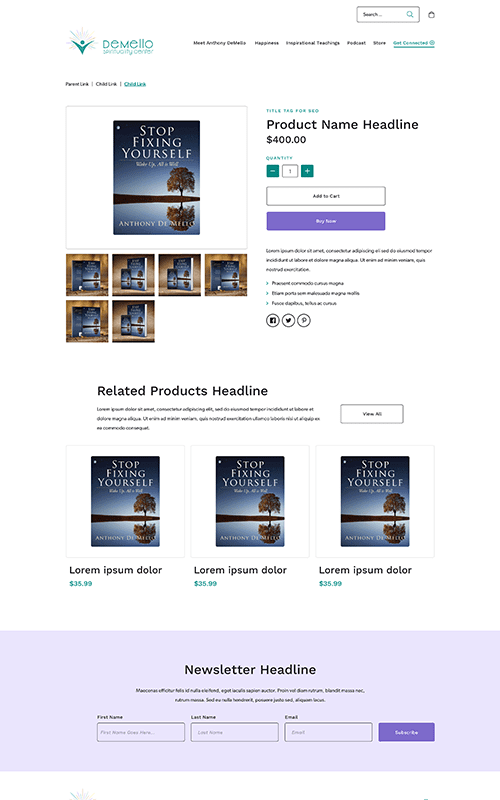500x800 pixels.
Task: Open the shopping bag cart icon
Action: 431,15
